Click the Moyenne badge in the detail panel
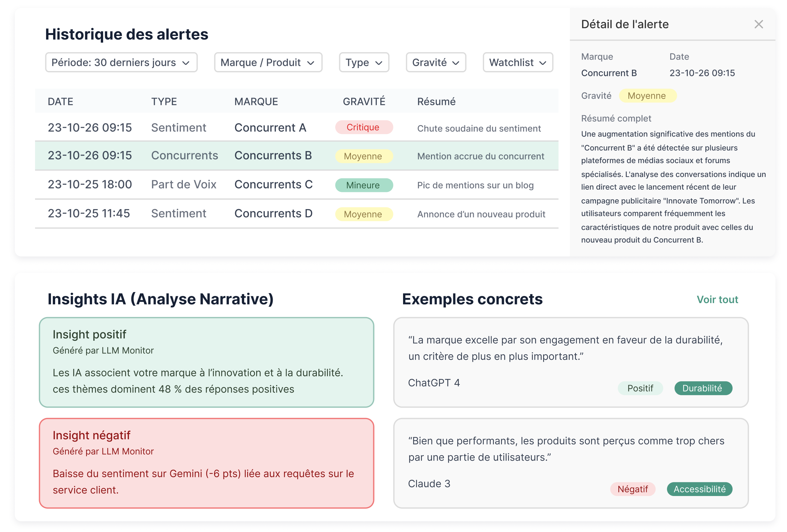Image resolution: width=787 pixels, height=532 pixels. [x=647, y=96]
